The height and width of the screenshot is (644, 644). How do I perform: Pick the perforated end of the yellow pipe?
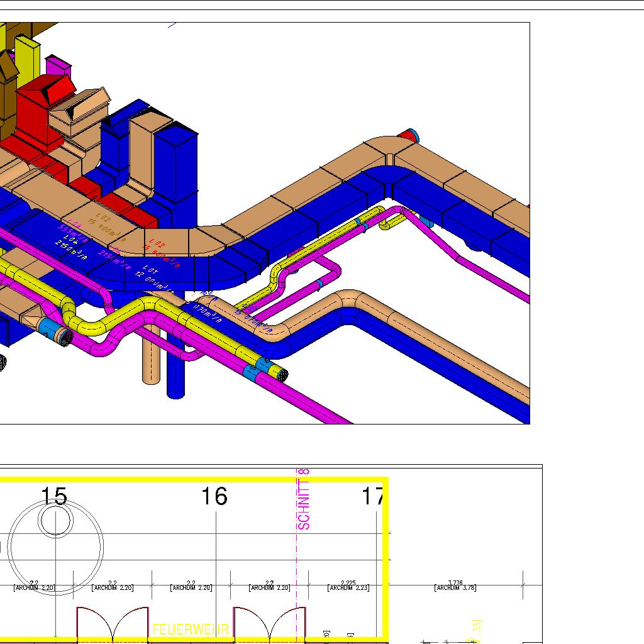coord(282,375)
